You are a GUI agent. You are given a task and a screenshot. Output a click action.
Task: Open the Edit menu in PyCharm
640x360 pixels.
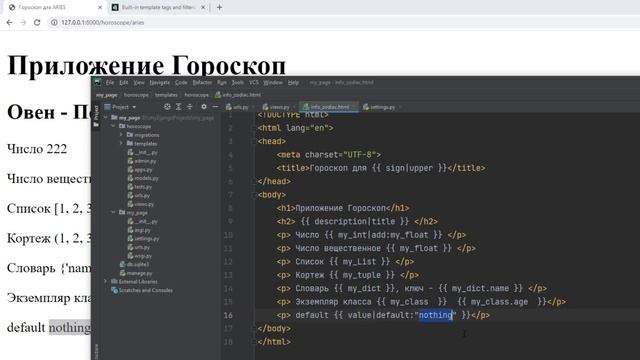tap(124, 82)
